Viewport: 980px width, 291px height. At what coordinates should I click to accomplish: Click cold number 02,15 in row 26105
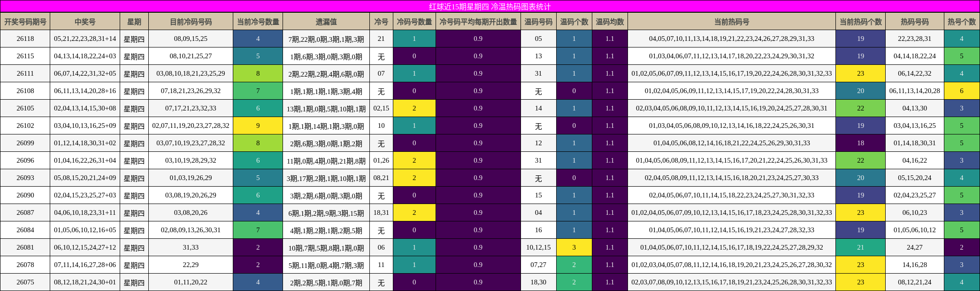click(x=381, y=108)
